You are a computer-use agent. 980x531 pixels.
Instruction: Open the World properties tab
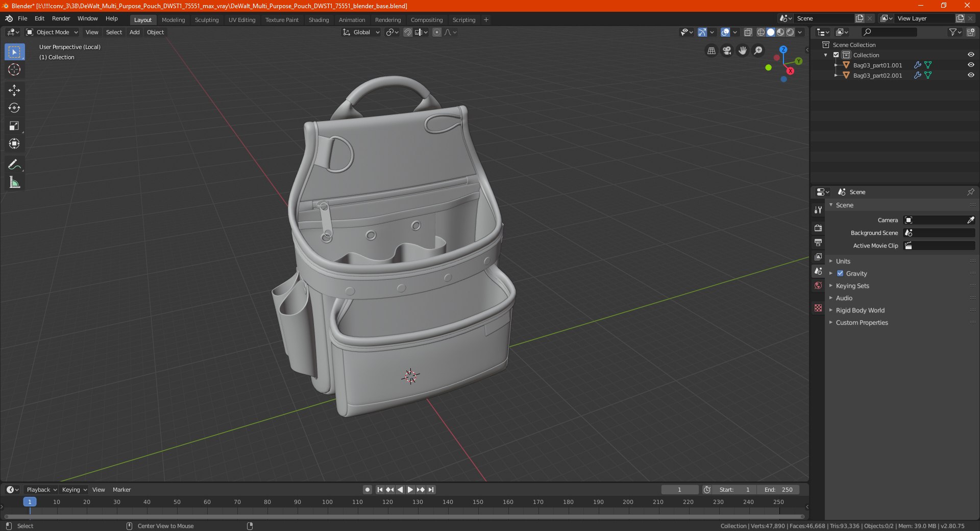pyautogui.click(x=818, y=285)
